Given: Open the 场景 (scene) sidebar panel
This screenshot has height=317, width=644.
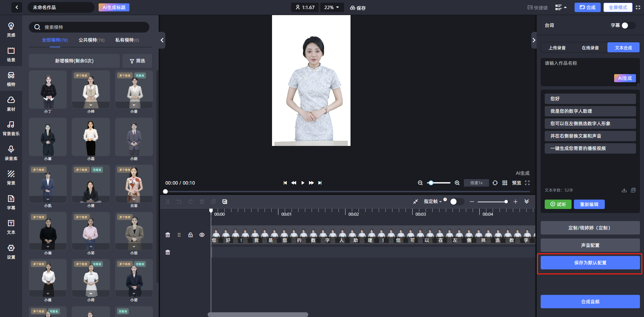Looking at the screenshot, I should [11, 54].
